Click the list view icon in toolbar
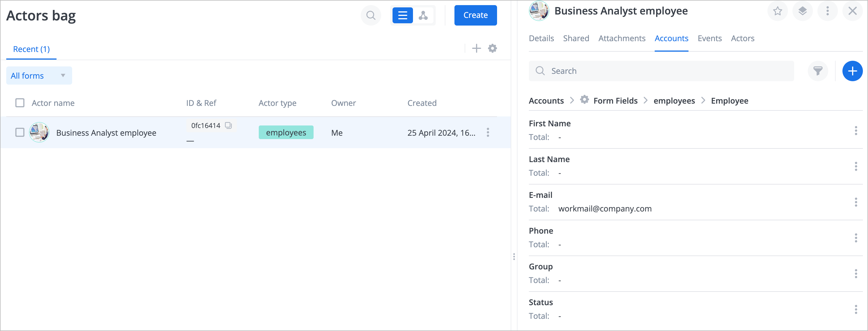868x331 pixels. [x=402, y=15]
